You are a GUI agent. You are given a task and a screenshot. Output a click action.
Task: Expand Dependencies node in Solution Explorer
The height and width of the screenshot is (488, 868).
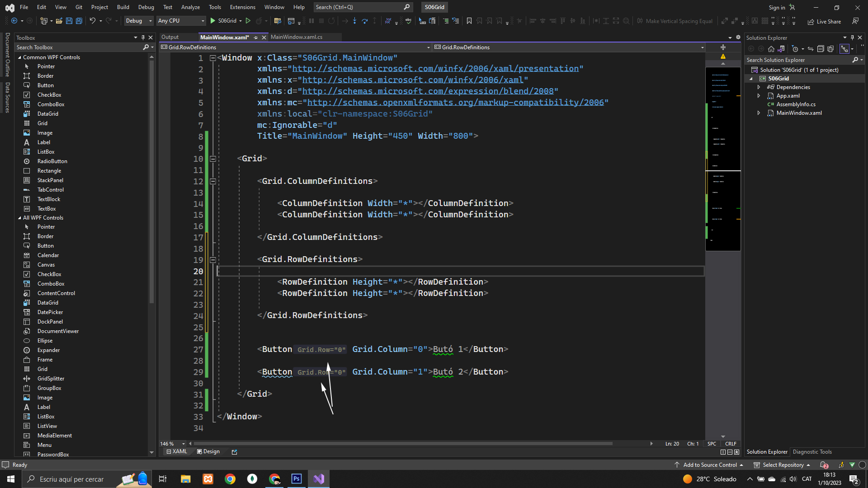(759, 87)
